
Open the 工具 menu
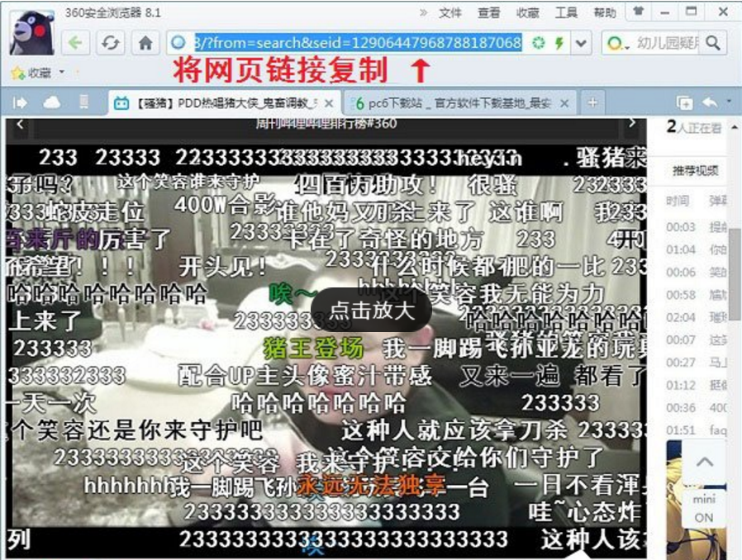[x=566, y=13]
